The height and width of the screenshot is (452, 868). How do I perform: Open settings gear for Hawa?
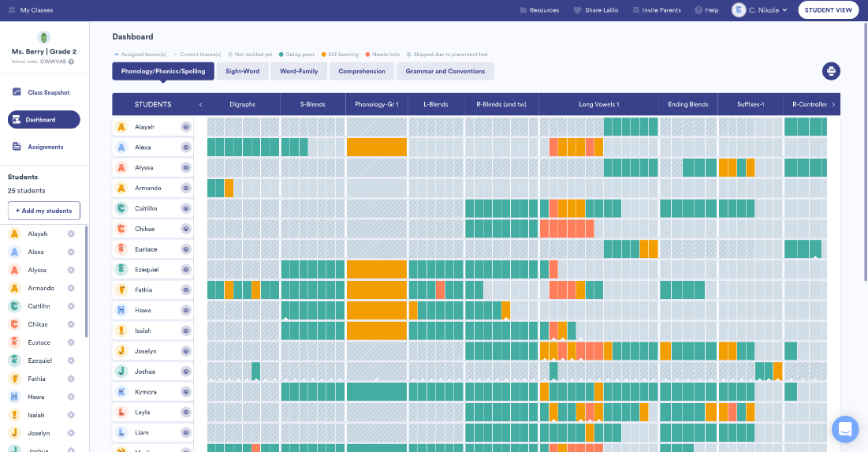coord(71,397)
